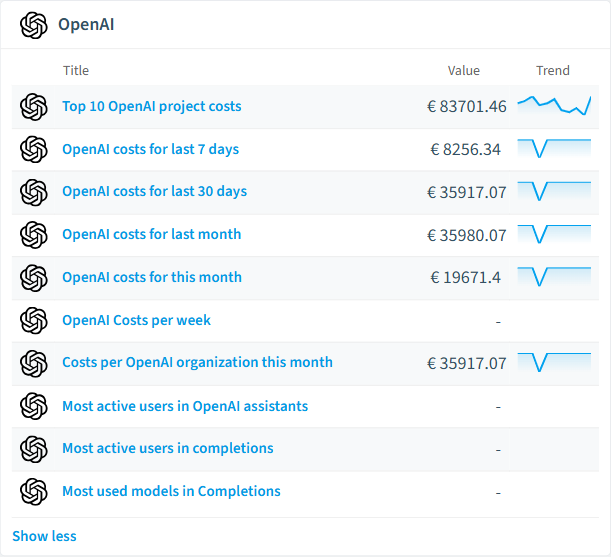Click trend sparkline for Costs per organization row
611x557 pixels.
[554, 362]
